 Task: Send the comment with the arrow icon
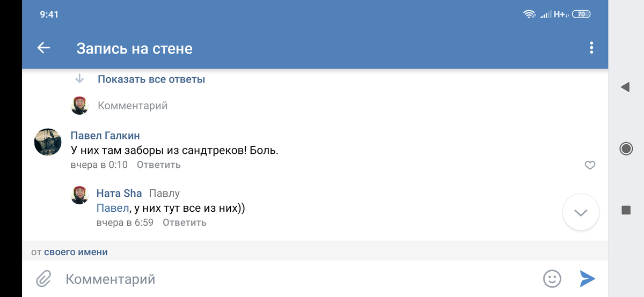click(587, 278)
